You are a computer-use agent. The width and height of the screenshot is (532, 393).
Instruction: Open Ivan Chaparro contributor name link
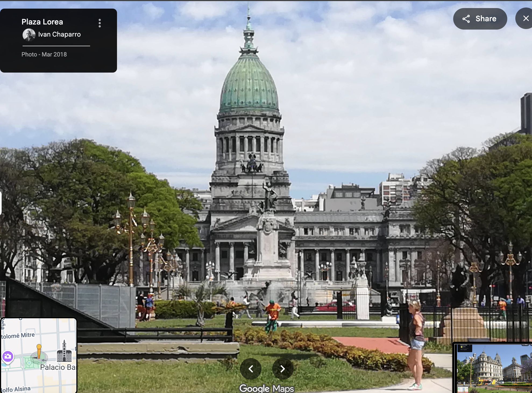[59, 34]
